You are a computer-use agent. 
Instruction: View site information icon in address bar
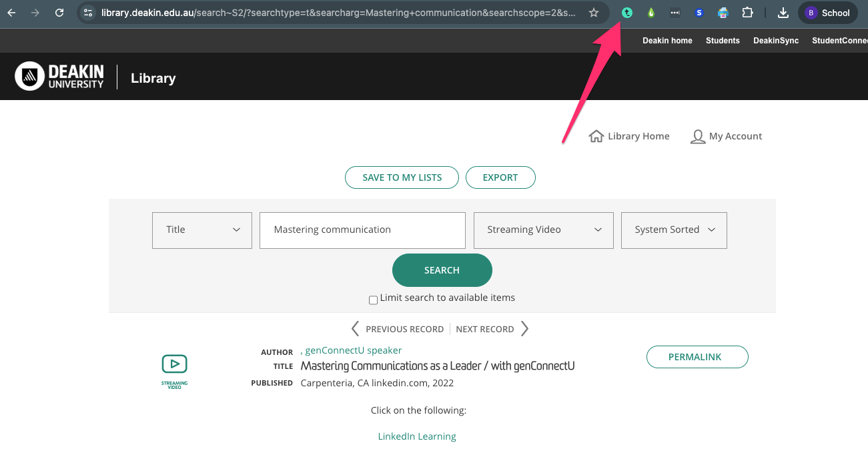(x=88, y=13)
